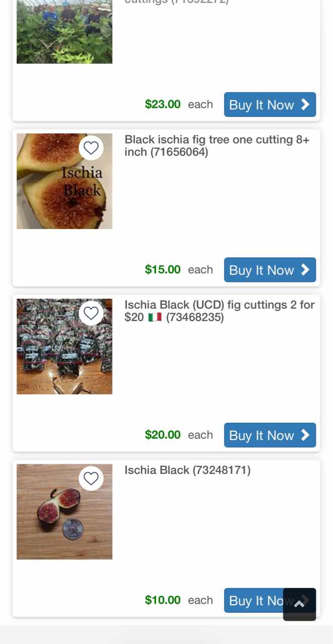
Task: Buy the $15.00 Black ischia cutting now
Action: tap(270, 270)
